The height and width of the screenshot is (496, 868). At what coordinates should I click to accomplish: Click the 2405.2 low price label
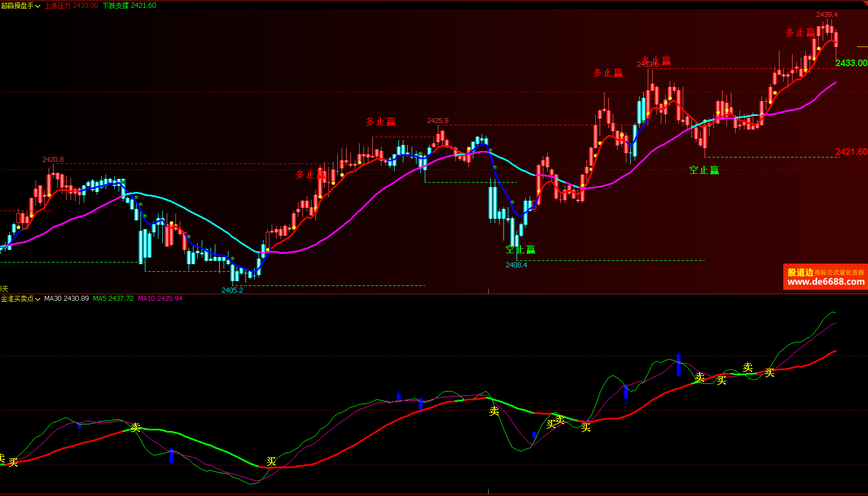click(x=232, y=290)
